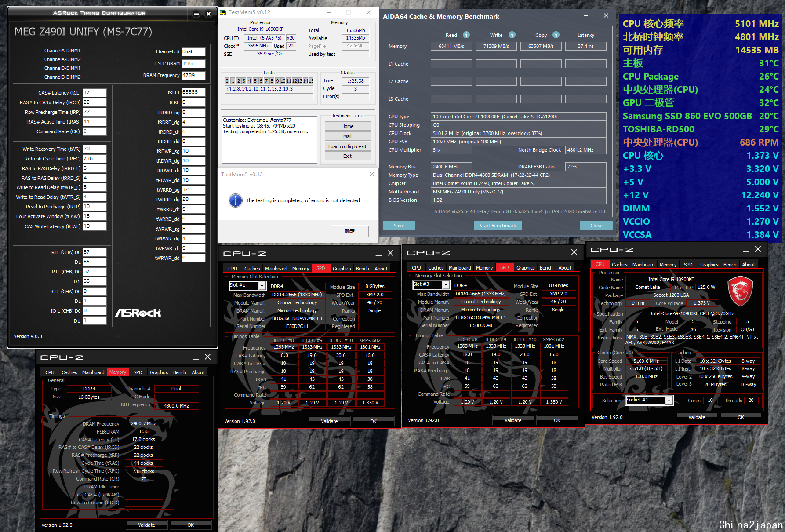This screenshot has width=785, height=532.
Task: Click the blue info icon in TestMem5 dialog
Action: (x=236, y=200)
